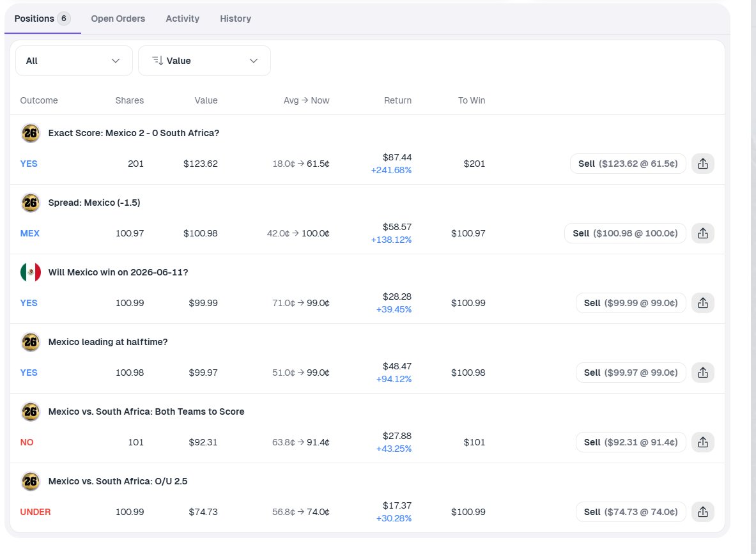Screen dimensions: 756x554
Task: Click the Shares column header
Action: click(129, 100)
